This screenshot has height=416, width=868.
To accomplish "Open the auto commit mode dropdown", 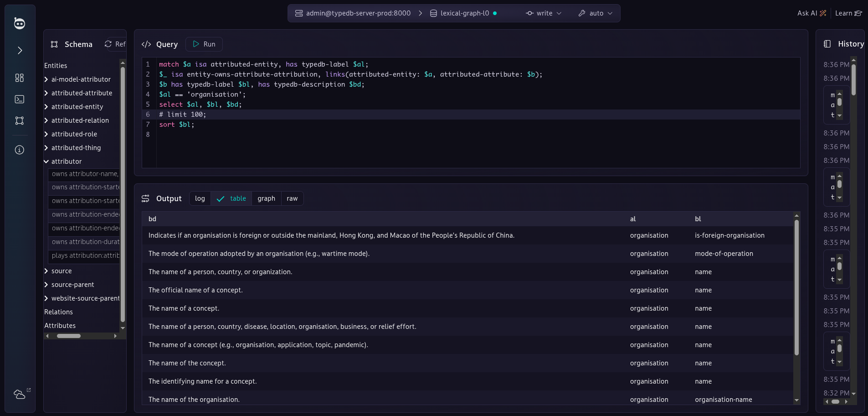I will (x=596, y=13).
